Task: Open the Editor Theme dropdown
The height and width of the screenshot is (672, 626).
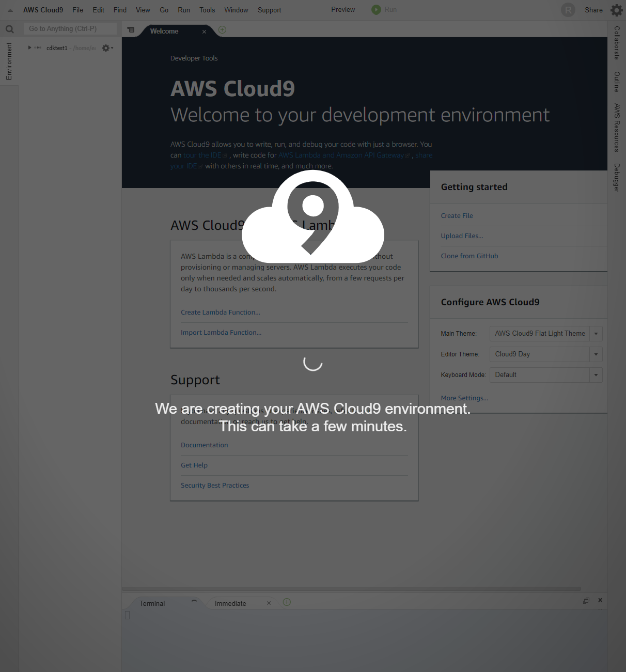Action: point(546,354)
